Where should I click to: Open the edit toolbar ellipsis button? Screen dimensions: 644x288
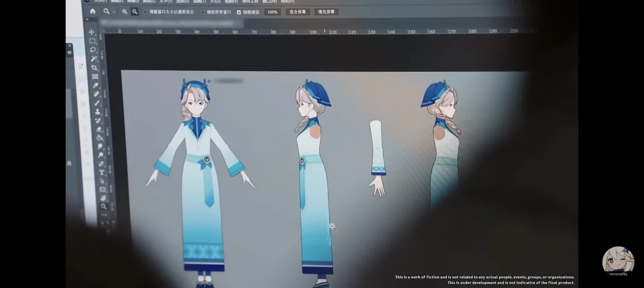pos(104,215)
